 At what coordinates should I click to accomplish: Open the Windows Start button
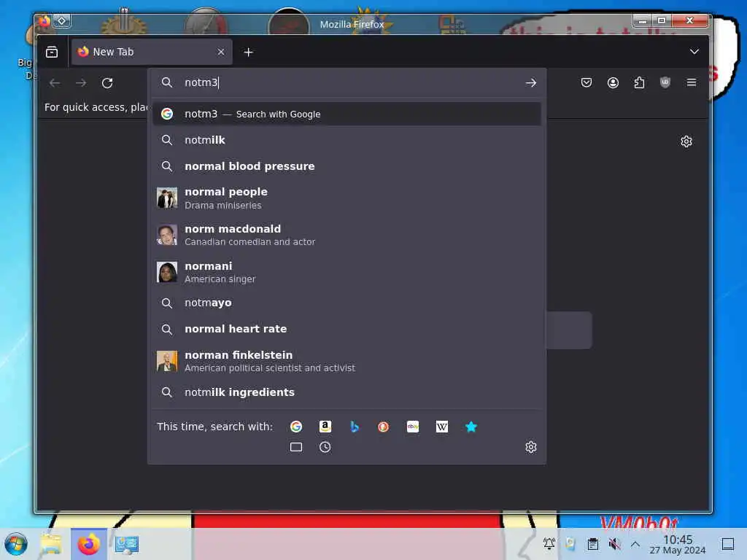pos(16,544)
